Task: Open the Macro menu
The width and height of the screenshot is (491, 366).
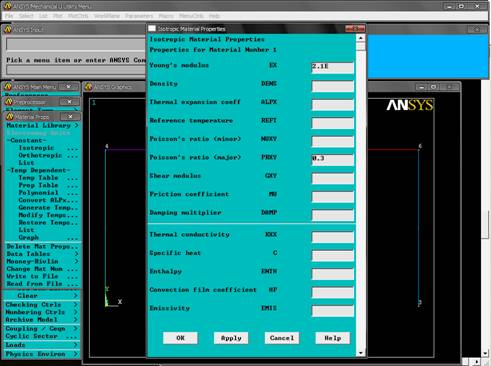Action: tap(166, 16)
